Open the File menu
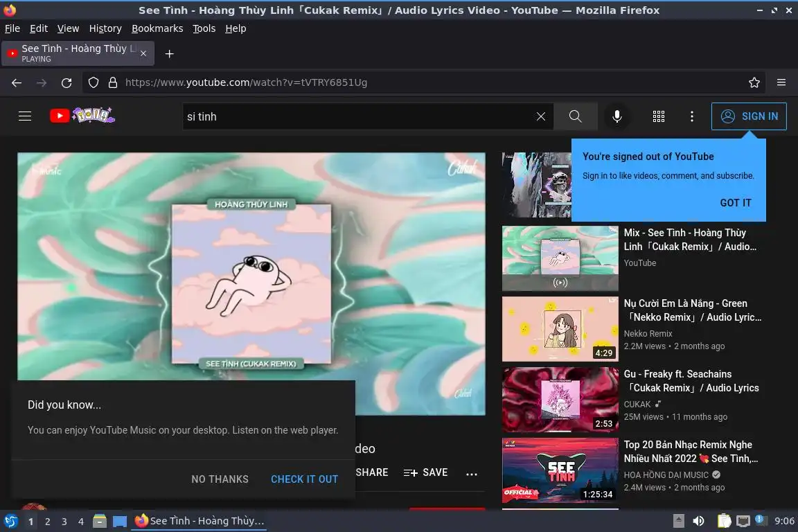 [x=12, y=28]
